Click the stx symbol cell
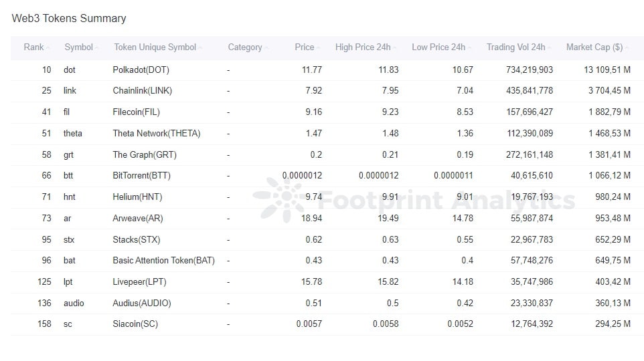 [69, 239]
